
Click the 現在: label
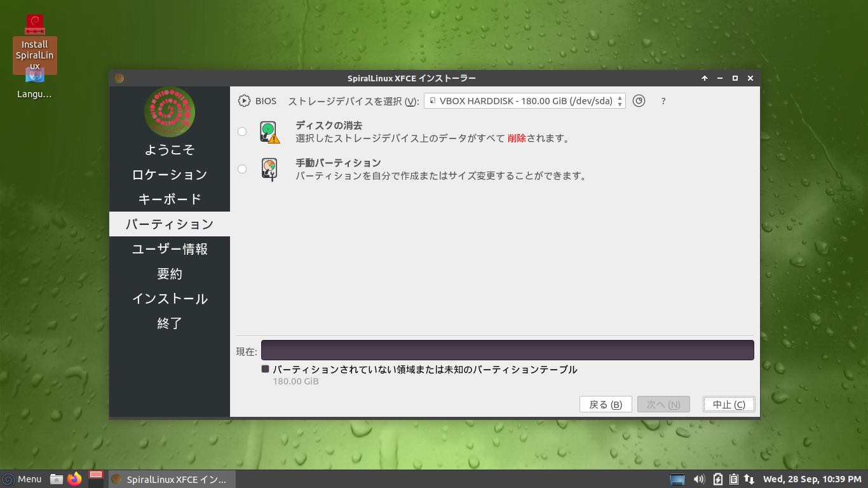[247, 351]
